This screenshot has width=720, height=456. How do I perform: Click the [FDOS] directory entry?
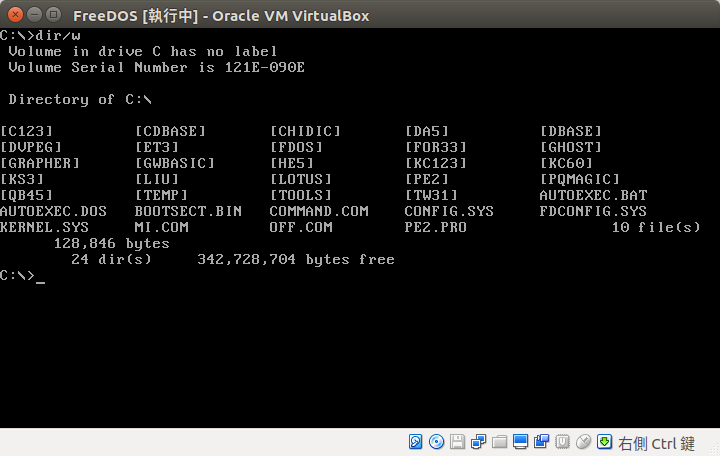tap(296, 147)
